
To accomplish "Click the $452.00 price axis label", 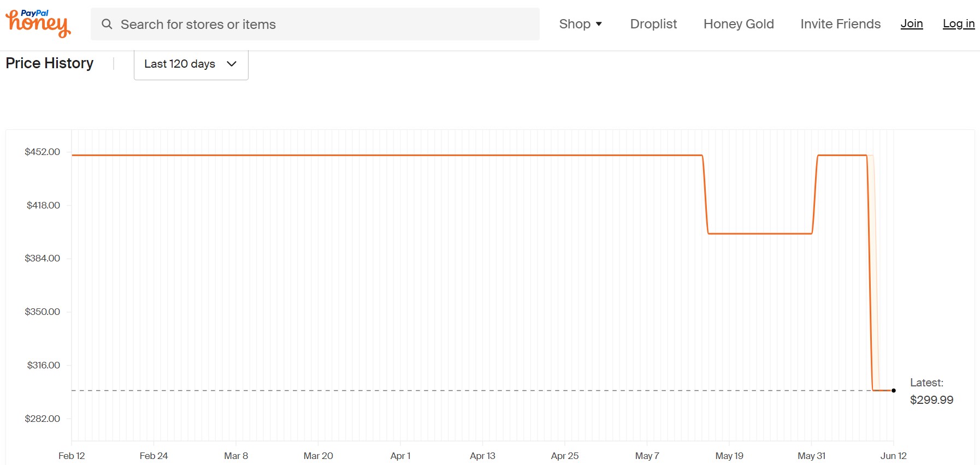I will pyautogui.click(x=43, y=152).
